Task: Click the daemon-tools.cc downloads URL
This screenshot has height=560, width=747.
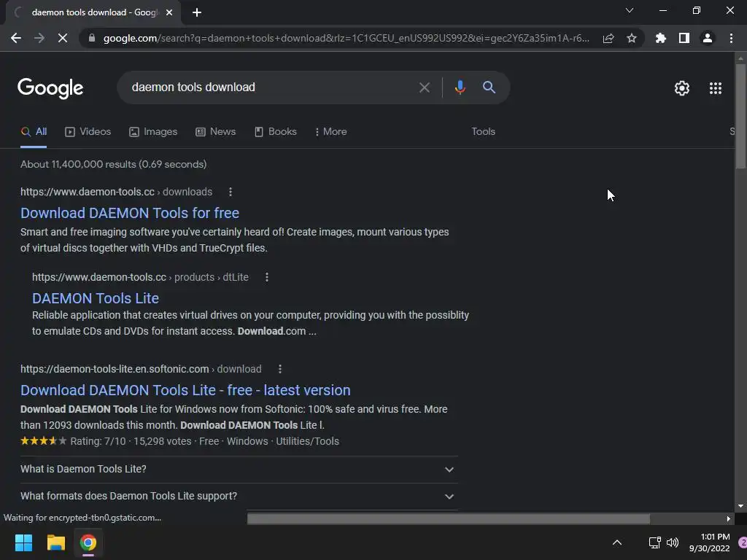Action: [x=116, y=192]
